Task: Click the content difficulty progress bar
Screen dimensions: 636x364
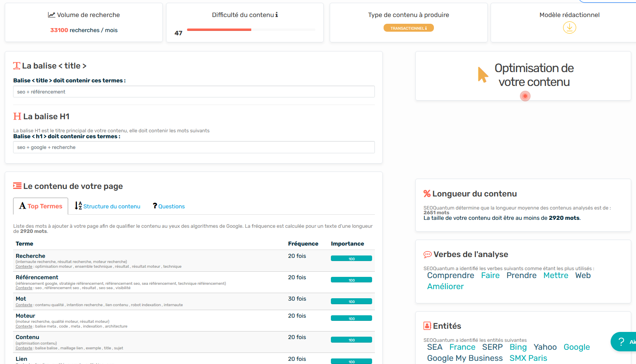Action: 251,30
